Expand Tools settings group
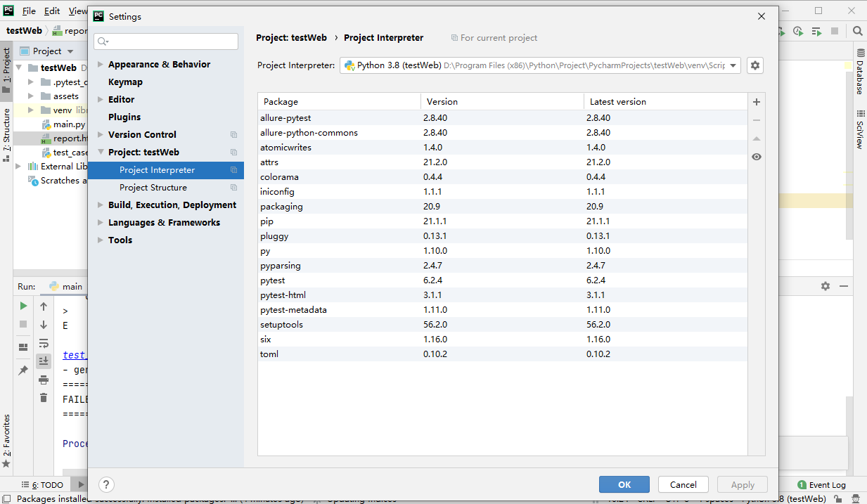 point(100,240)
